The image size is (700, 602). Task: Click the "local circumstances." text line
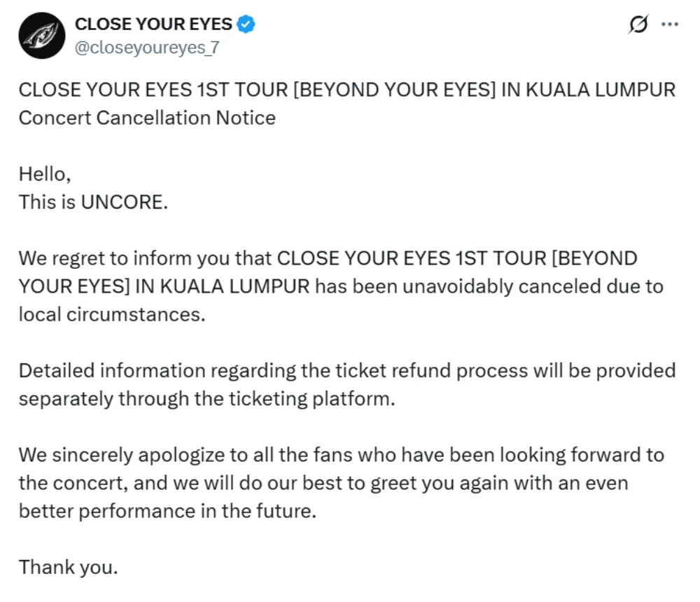pyautogui.click(x=112, y=314)
